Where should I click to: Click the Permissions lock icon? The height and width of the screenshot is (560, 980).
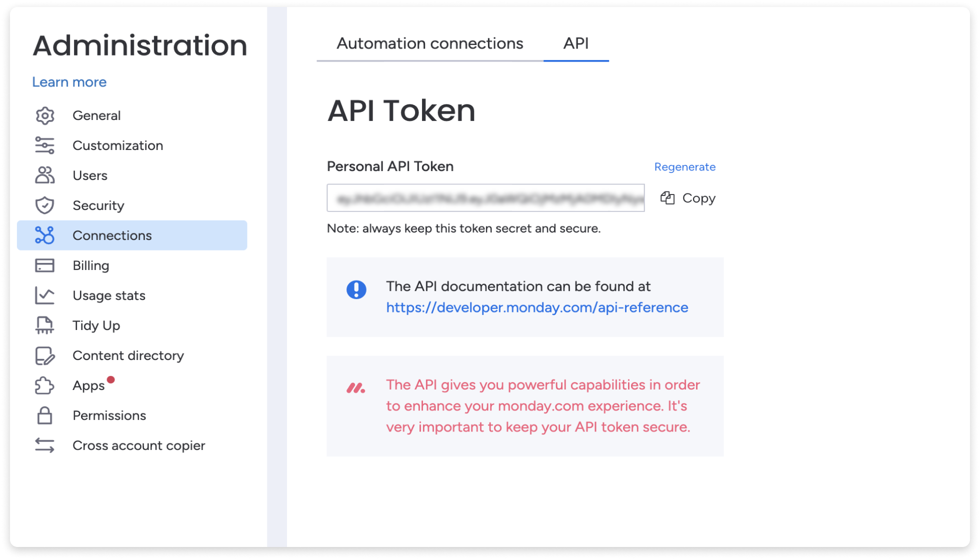coord(45,415)
